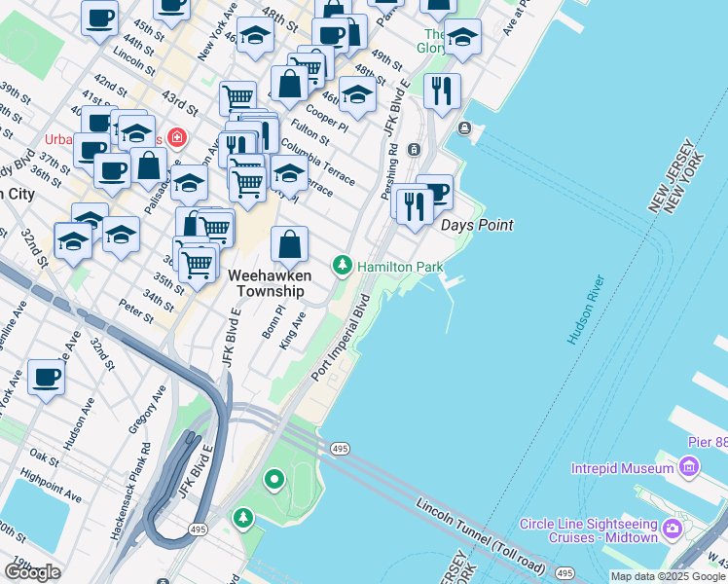Click the light rail station icon on Pershing Rd
Screen dimensions: 728x584
tap(414, 150)
